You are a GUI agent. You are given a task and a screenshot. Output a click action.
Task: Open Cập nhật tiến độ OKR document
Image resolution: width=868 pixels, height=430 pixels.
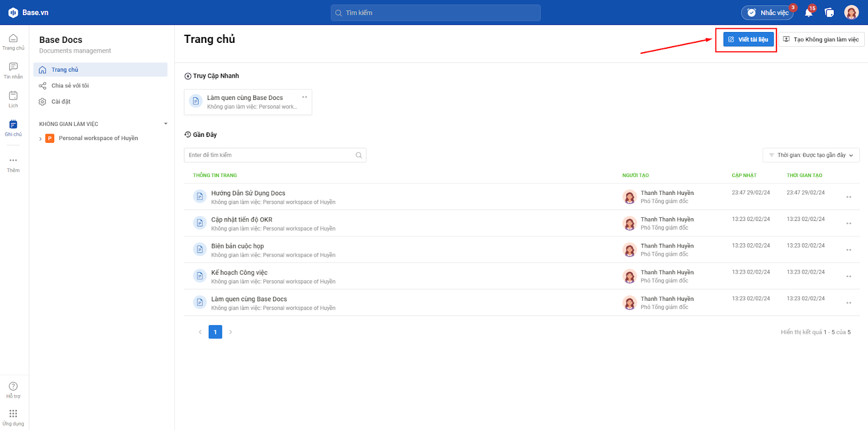[242, 220]
